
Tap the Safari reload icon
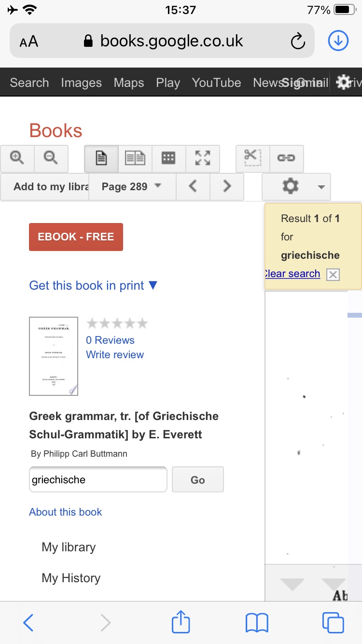(298, 42)
